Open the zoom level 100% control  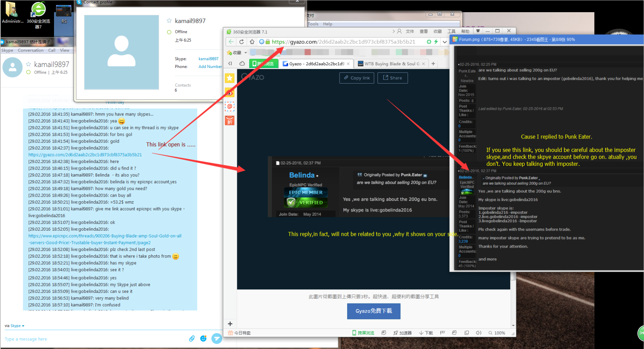point(497,333)
